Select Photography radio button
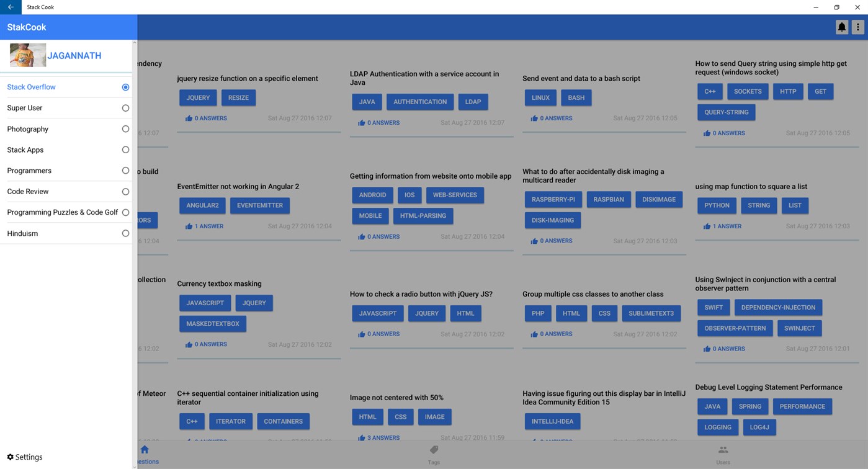The width and height of the screenshot is (868, 469). coord(125,129)
